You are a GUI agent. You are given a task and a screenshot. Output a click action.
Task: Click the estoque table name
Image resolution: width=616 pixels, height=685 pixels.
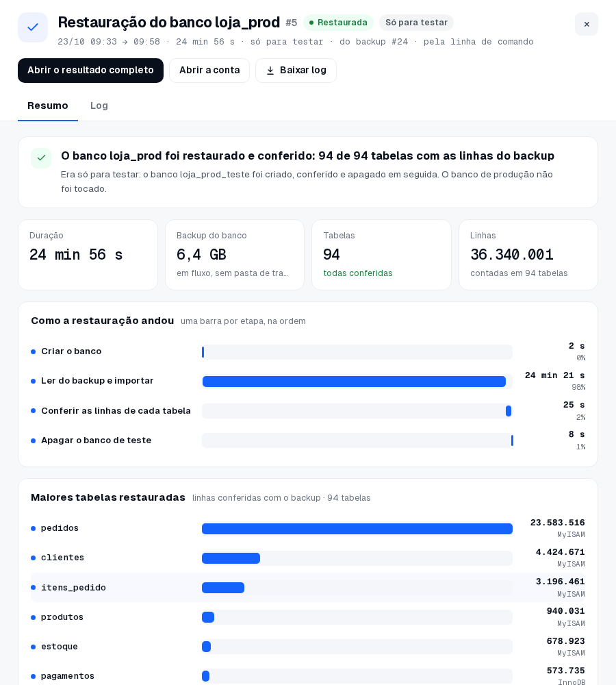tap(60, 647)
